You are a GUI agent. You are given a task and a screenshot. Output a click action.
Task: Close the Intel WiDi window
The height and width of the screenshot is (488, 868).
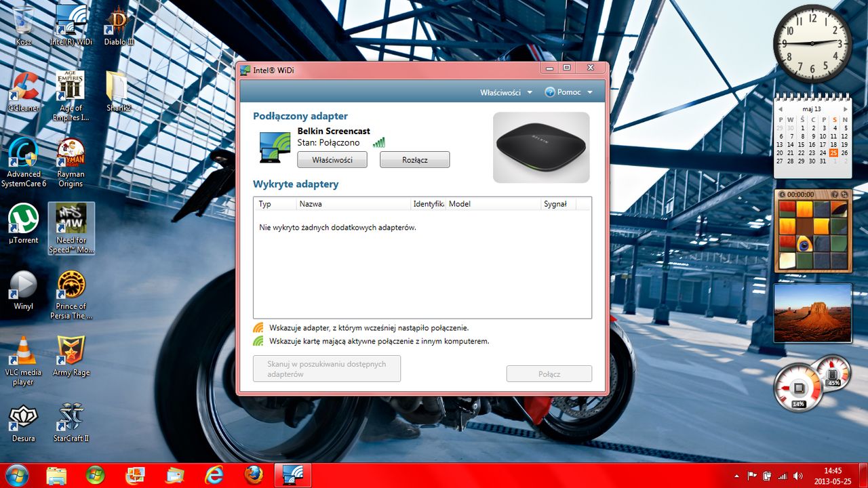pyautogui.click(x=591, y=68)
